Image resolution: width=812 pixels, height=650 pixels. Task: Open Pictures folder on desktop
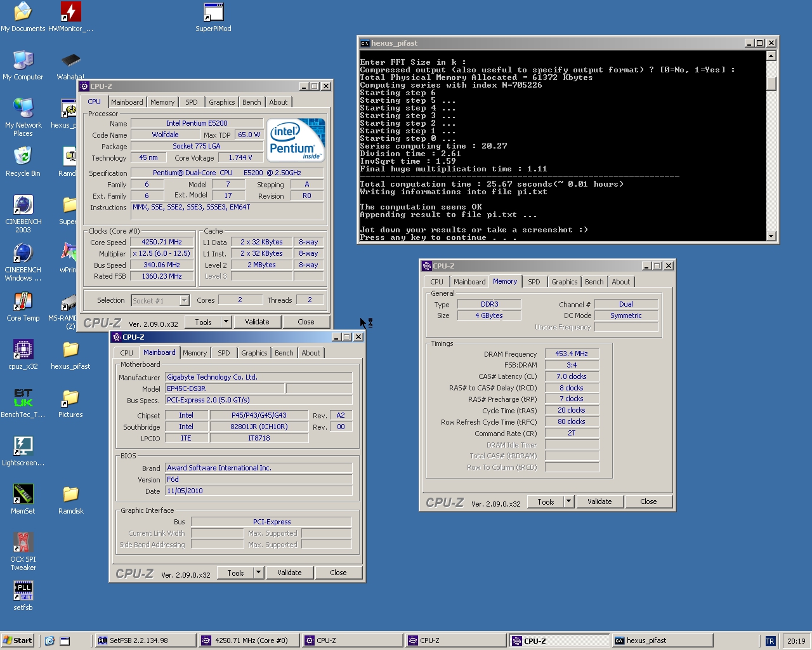(70, 403)
